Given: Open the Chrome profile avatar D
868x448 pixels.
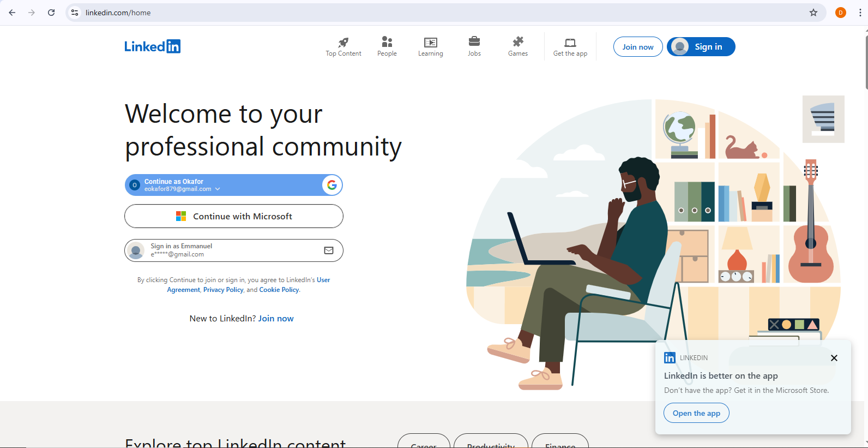Looking at the screenshot, I should tap(841, 13).
